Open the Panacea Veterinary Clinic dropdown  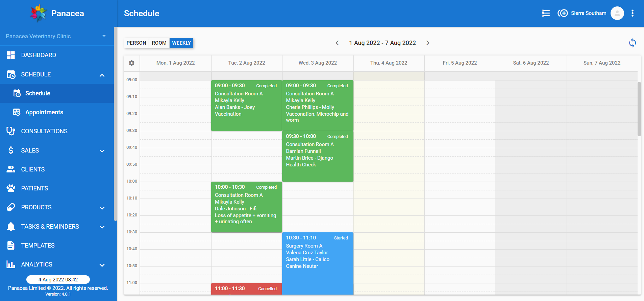click(x=57, y=36)
